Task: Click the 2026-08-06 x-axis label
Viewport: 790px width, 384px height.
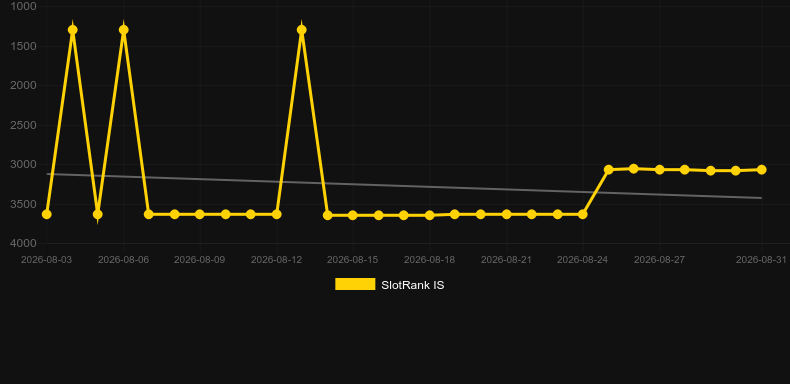Action: (123, 260)
